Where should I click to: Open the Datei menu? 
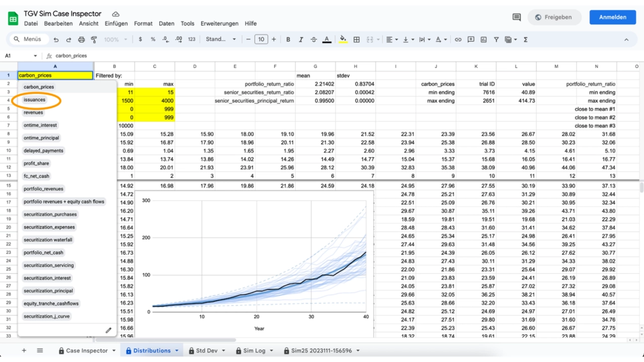31,24
